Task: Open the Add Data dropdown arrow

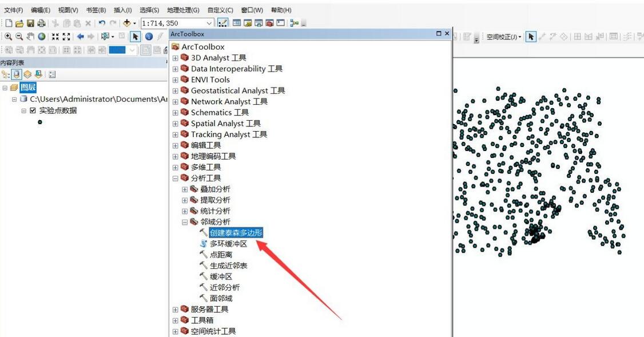Action: pyautogui.click(x=134, y=23)
